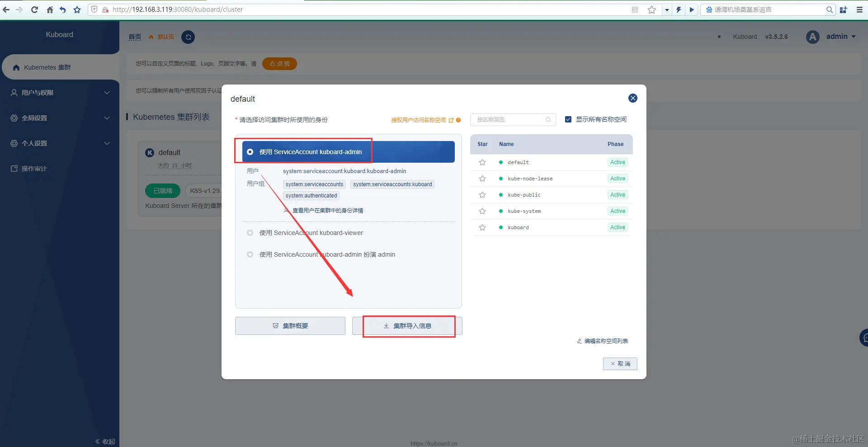Click the admin avatar icon
The image size is (868, 447).
(x=812, y=37)
